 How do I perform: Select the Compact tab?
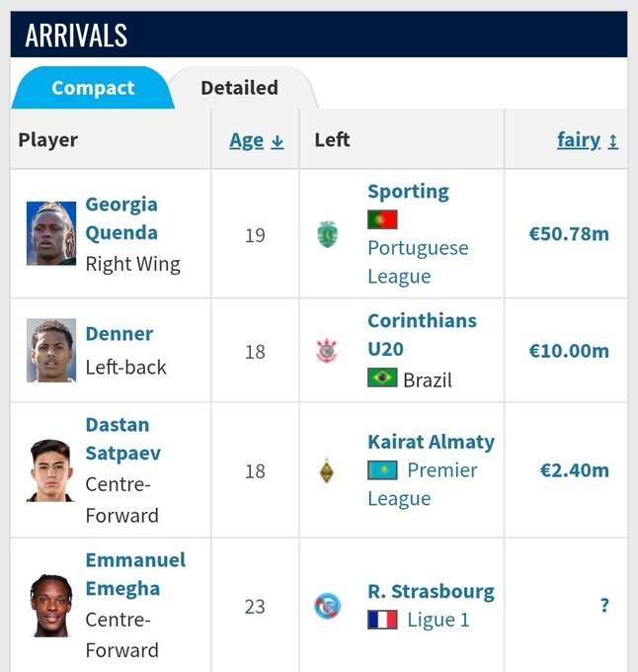click(x=93, y=88)
